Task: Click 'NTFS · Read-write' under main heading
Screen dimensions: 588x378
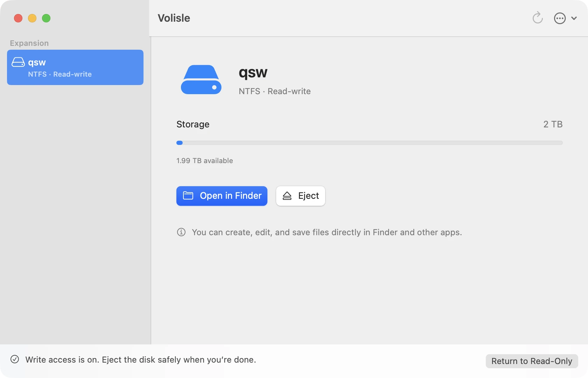Action: [x=275, y=91]
